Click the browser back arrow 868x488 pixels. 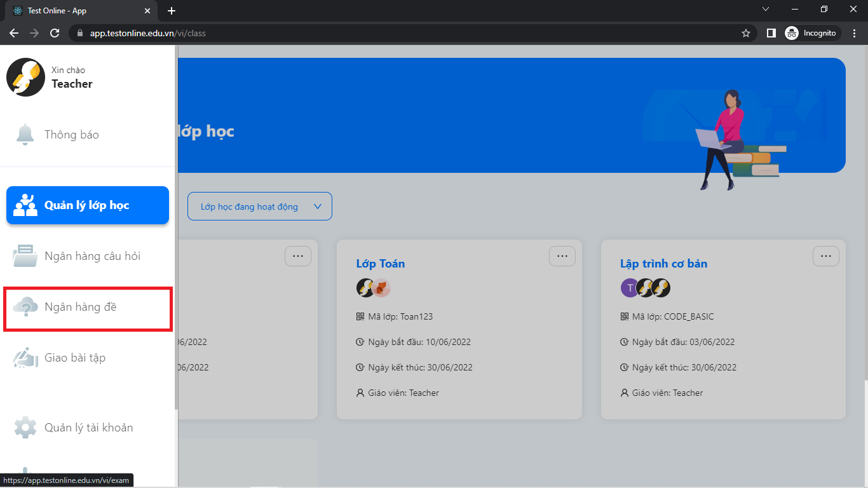14,33
